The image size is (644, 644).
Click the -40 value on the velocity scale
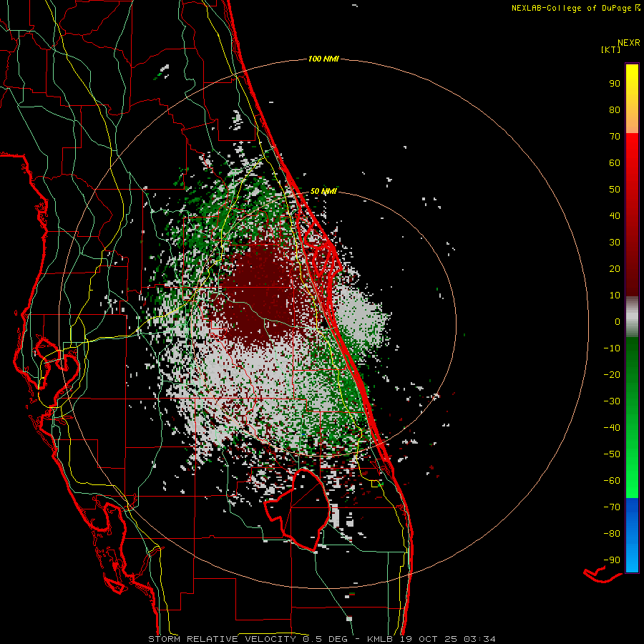[x=612, y=428]
